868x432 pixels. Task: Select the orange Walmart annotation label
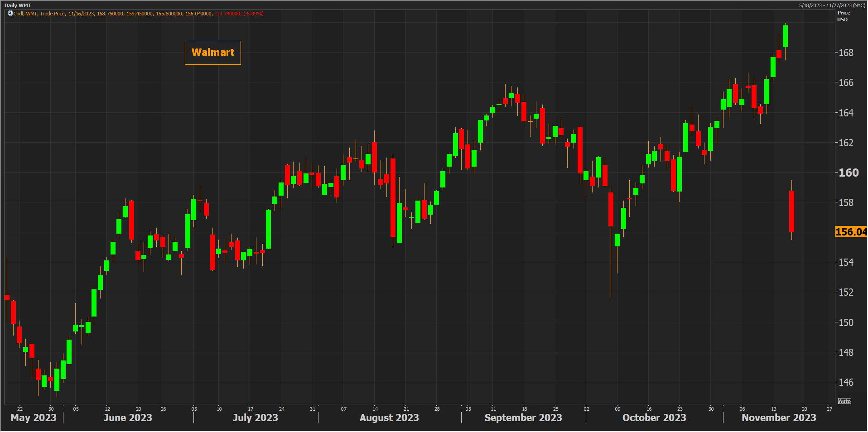[x=212, y=53]
